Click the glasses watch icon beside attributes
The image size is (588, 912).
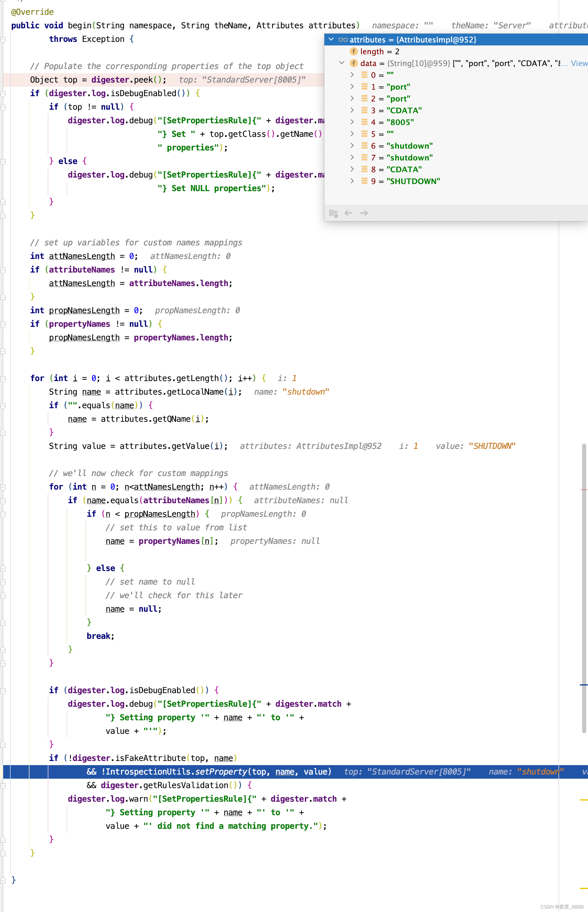point(343,40)
